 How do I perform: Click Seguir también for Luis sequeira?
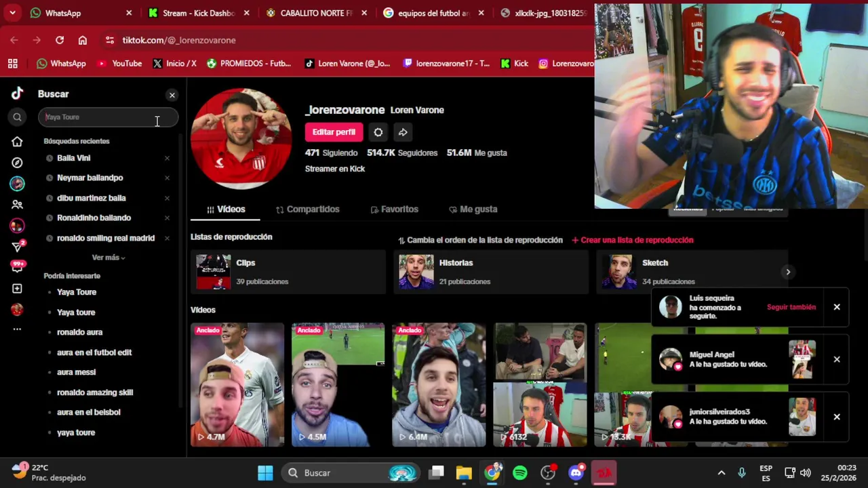(x=791, y=307)
